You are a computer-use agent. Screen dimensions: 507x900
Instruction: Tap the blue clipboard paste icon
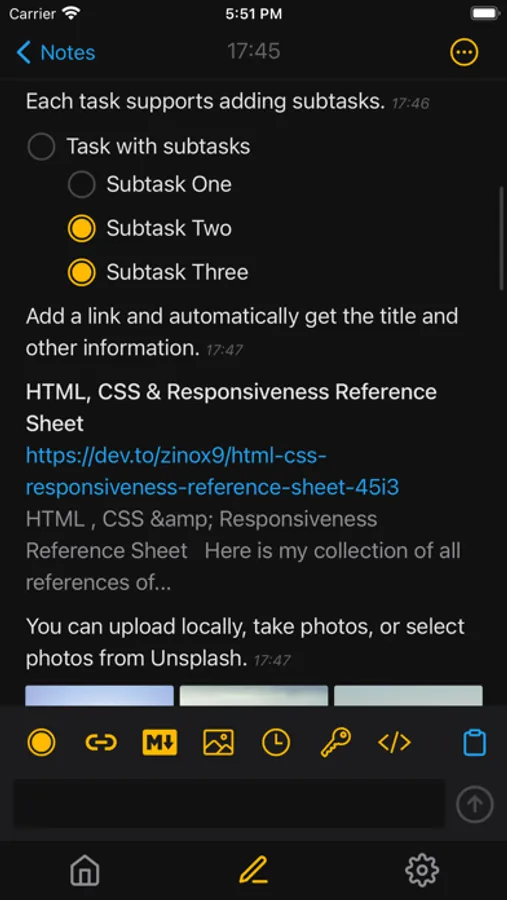[475, 742]
